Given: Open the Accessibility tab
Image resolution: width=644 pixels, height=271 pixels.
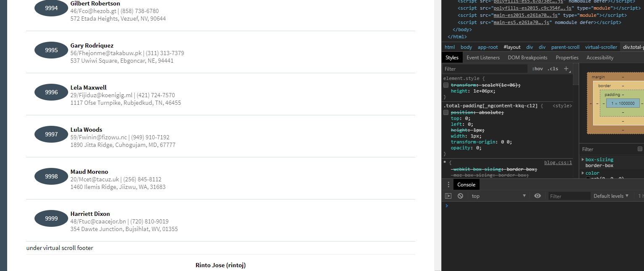Looking at the screenshot, I should [600, 58].
